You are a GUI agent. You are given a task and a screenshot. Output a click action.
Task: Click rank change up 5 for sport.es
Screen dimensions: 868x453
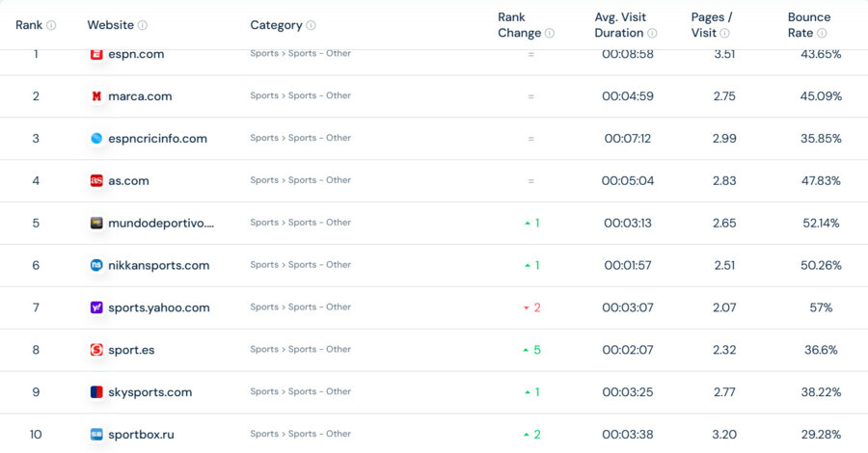click(x=532, y=350)
